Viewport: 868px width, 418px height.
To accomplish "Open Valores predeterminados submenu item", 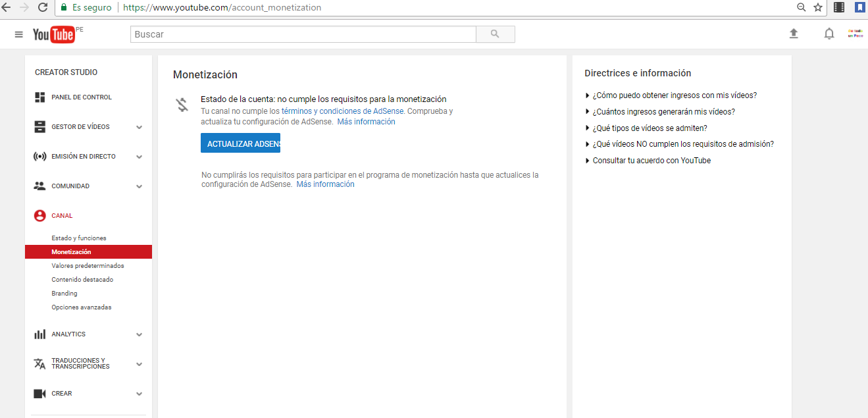I will (x=88, y=266).
